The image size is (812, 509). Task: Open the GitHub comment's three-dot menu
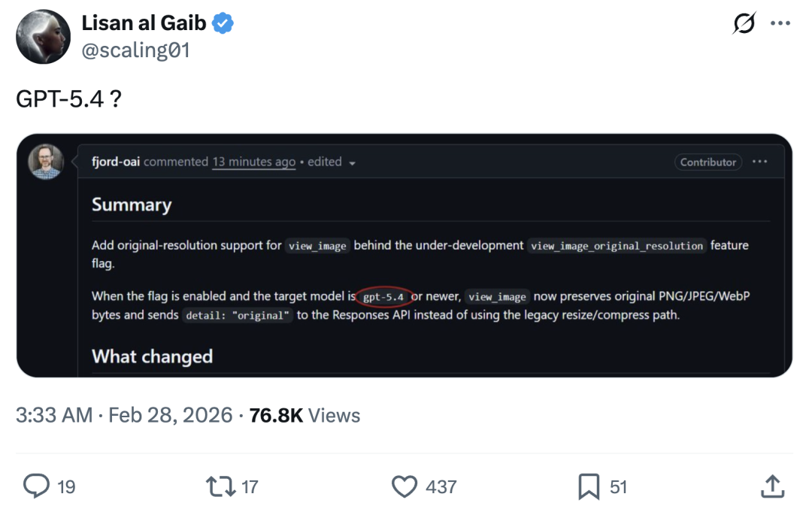point(759,162)
